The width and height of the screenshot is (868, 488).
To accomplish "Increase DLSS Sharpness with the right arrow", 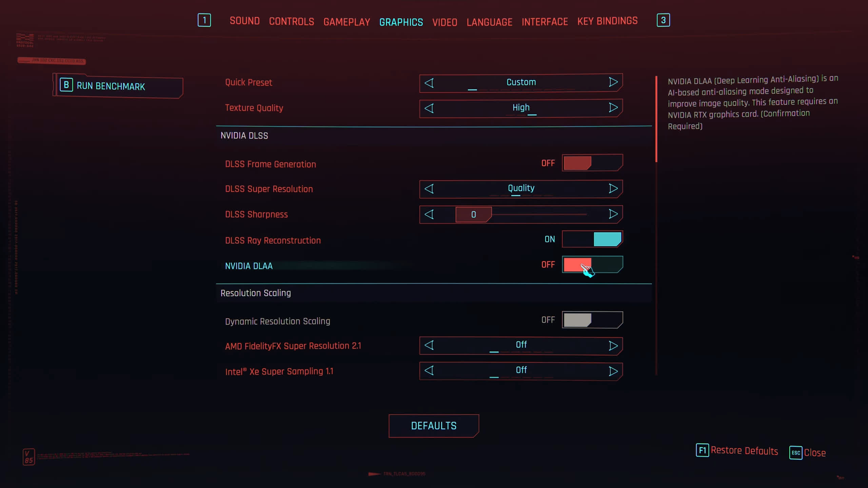I will tap(613, 214).
